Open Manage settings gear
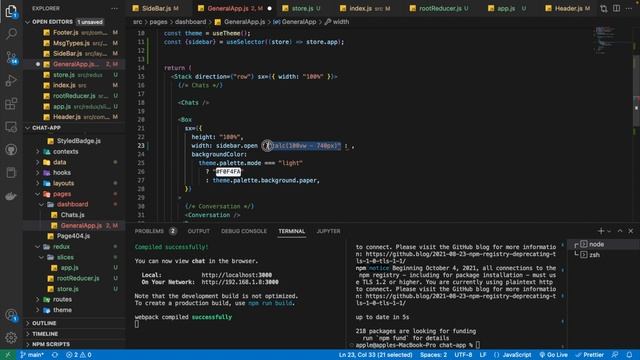The width and height of the screenshot is (640, 360). click(11, 337)
